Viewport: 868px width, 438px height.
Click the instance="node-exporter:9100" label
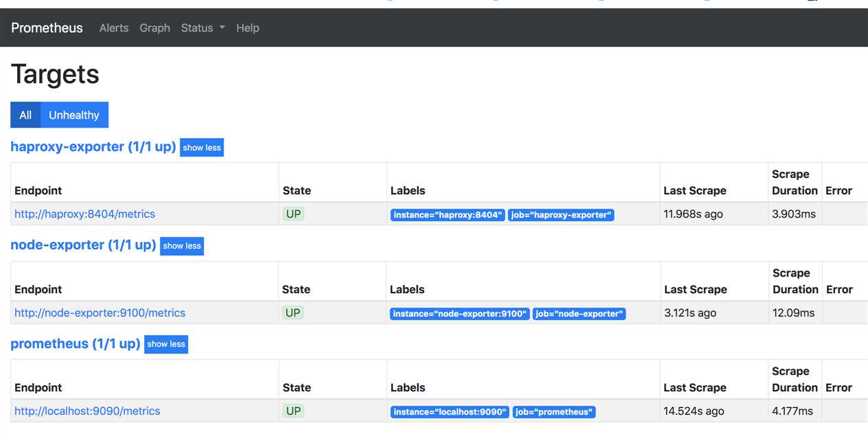460,314
